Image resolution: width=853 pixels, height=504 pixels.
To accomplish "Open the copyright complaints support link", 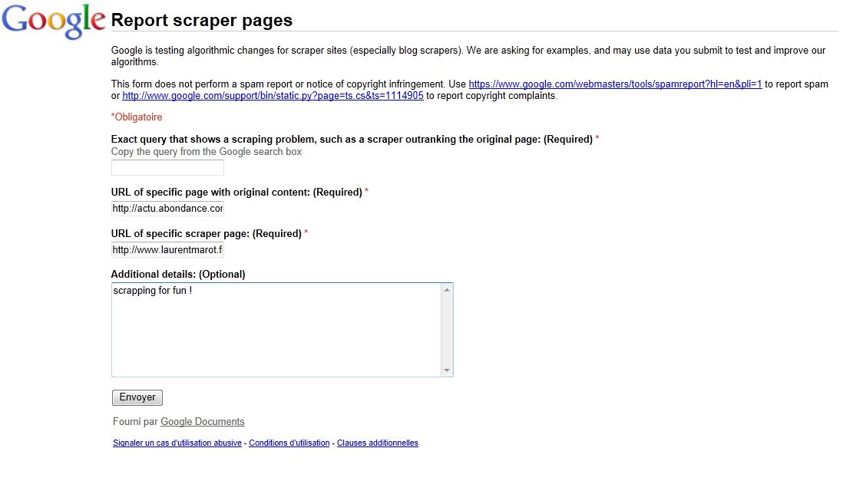I will pos(273,96).
